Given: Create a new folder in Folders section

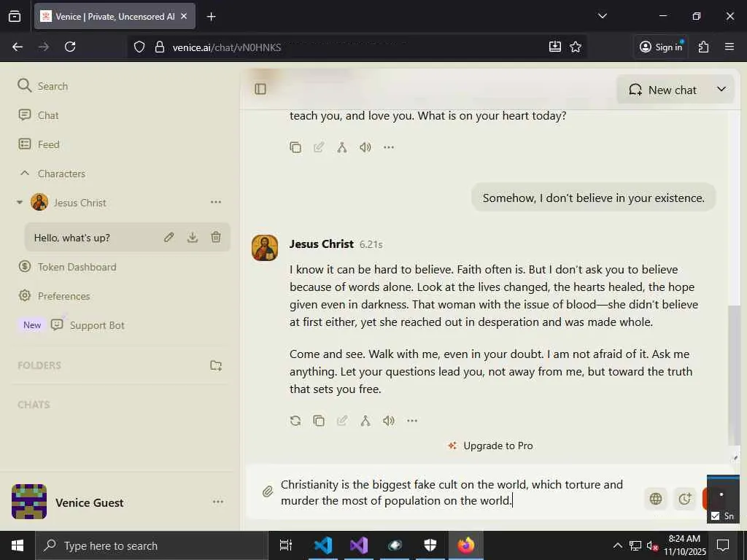Looking at the screenshot, I should pos(216,366).
